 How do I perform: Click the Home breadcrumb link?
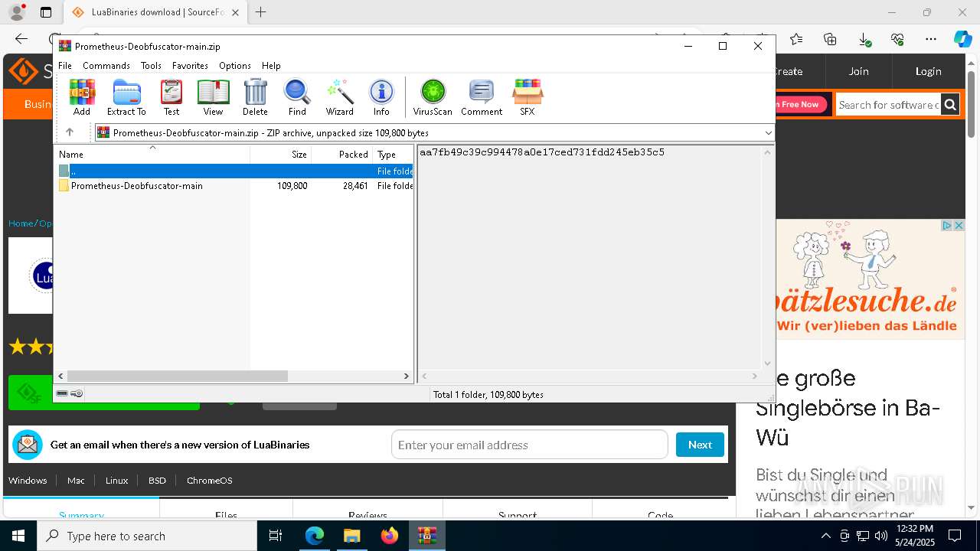(x=21, y=223)
